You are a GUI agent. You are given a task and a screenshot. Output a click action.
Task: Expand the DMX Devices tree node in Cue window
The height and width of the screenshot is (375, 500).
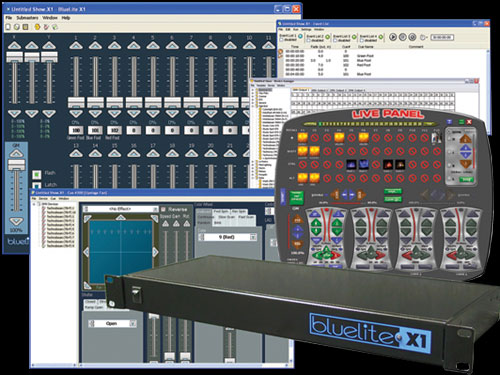[34, 204]
